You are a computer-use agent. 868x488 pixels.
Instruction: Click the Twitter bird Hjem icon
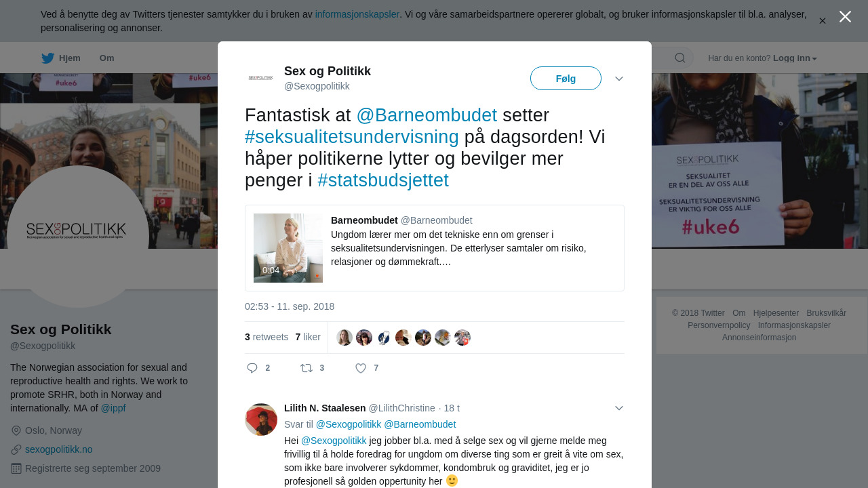[x=47, y=58]
